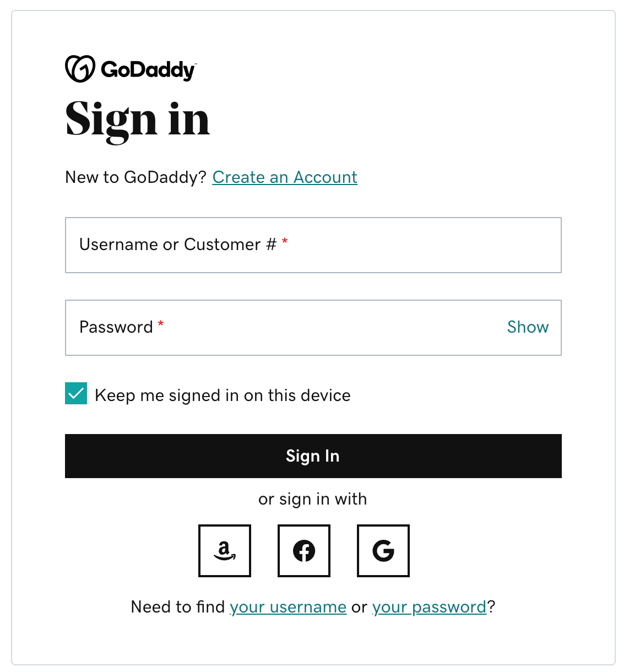Uncheck Keep me signed in on this device
629x672 pixels.
click(x=76, y=394)
